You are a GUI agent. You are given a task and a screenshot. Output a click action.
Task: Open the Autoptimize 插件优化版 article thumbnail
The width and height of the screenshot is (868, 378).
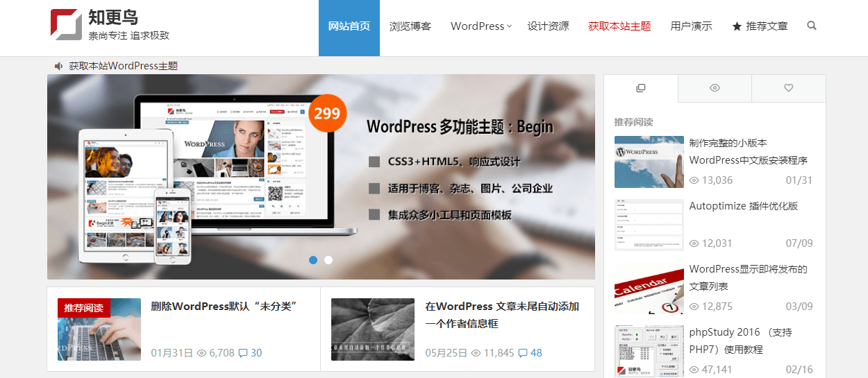(649, 225)
